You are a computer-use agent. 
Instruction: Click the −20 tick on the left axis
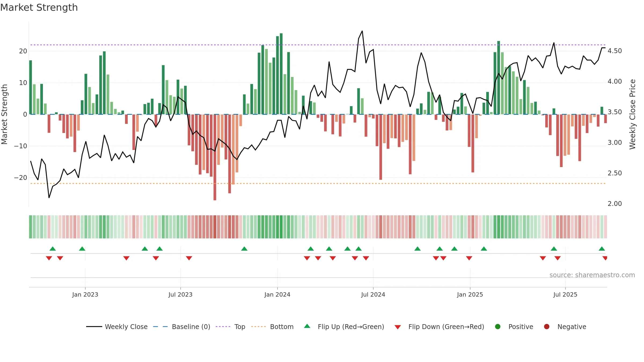[21, 178]
